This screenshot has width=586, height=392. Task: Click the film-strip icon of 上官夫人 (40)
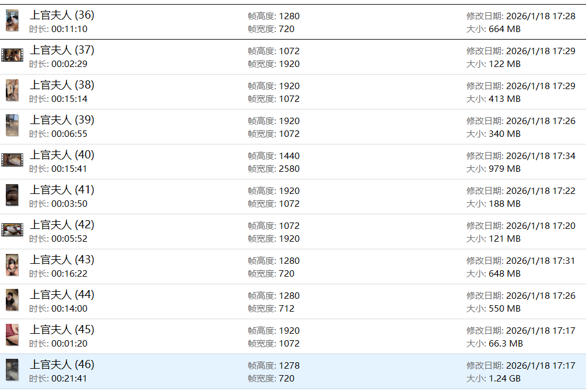tap(12, 160)
